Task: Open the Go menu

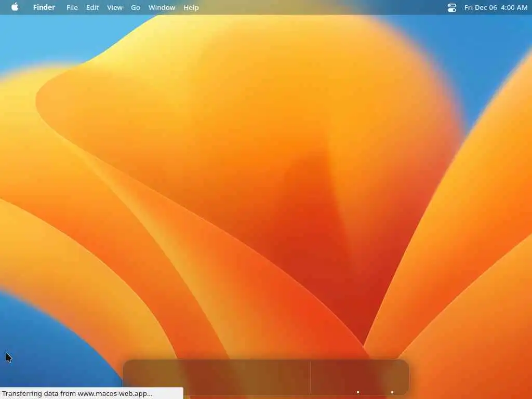Action: [x=136, y=7]
